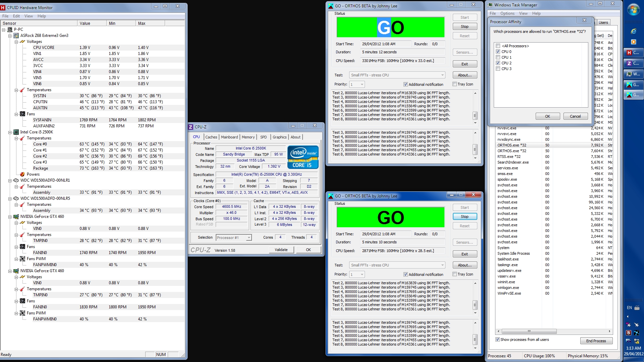Image resolution: width=644 pixels, height=362 pixels.
Task: Click title icon of ORTHOS window at 2871MHz
Action: 331,196
